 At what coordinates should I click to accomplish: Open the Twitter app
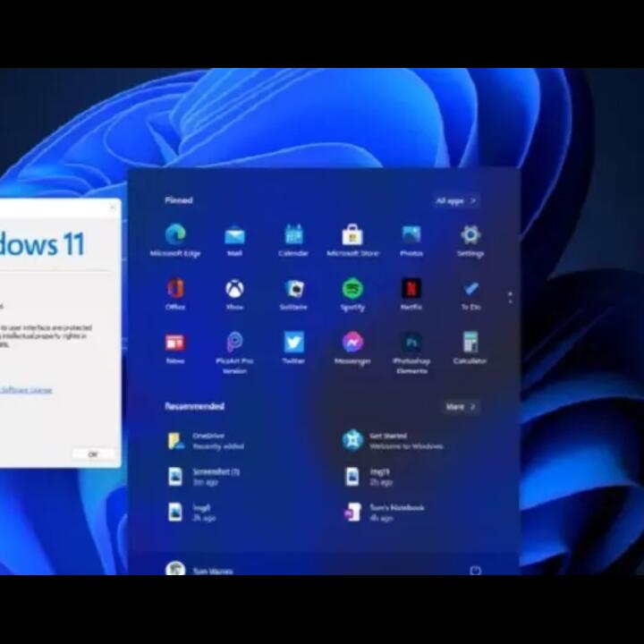(293, 348)
